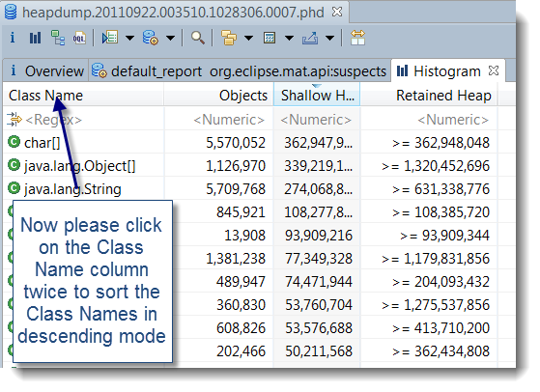Click the Shallow Heap value 53,760,704

(319, 305)
